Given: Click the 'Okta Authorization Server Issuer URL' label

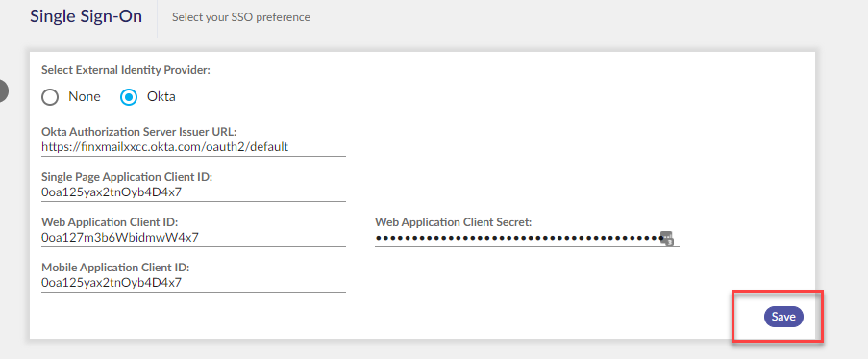Looking at the screenshot, I should 139,132.
